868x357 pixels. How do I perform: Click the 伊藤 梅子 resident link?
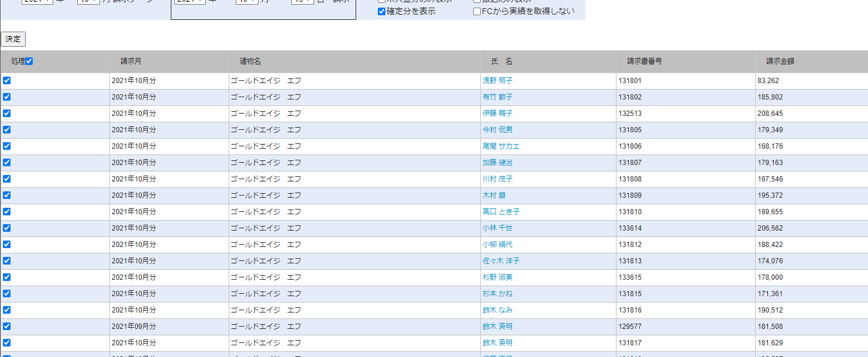[497, 114]
